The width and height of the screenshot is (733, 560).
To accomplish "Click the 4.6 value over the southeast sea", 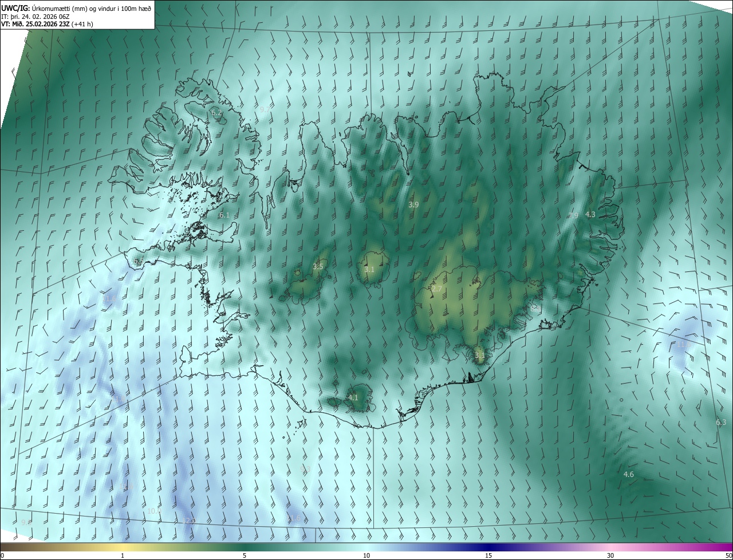I will tap(628, 475).
